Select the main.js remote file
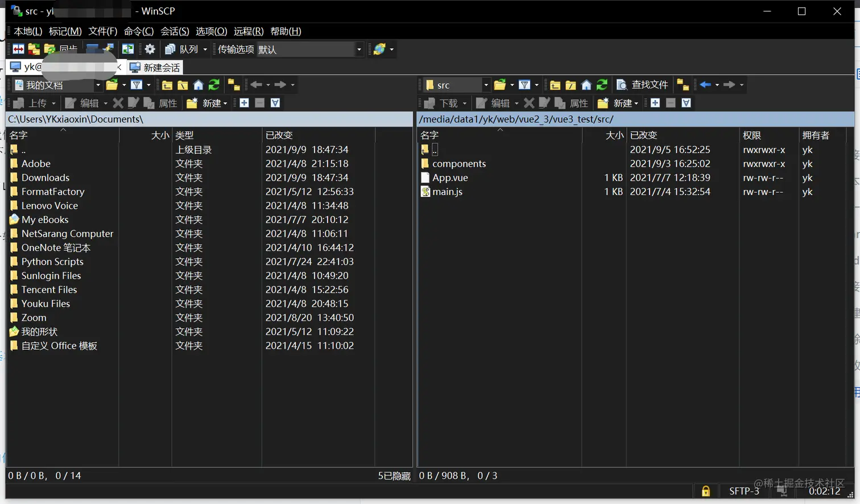Screen dimensions: 860x504 (x=447, y=192)
